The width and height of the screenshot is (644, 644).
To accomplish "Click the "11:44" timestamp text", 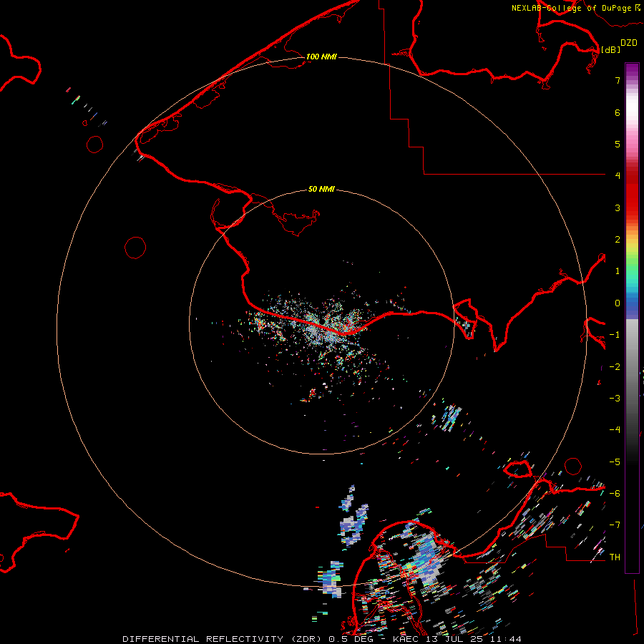I will pyautogui.click(x=507, y=639).
